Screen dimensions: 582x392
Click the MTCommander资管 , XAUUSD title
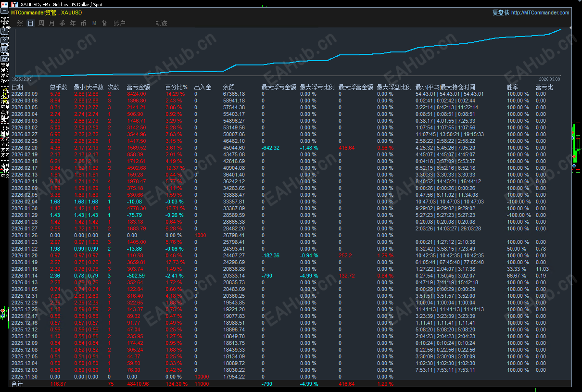pos(46,13)
